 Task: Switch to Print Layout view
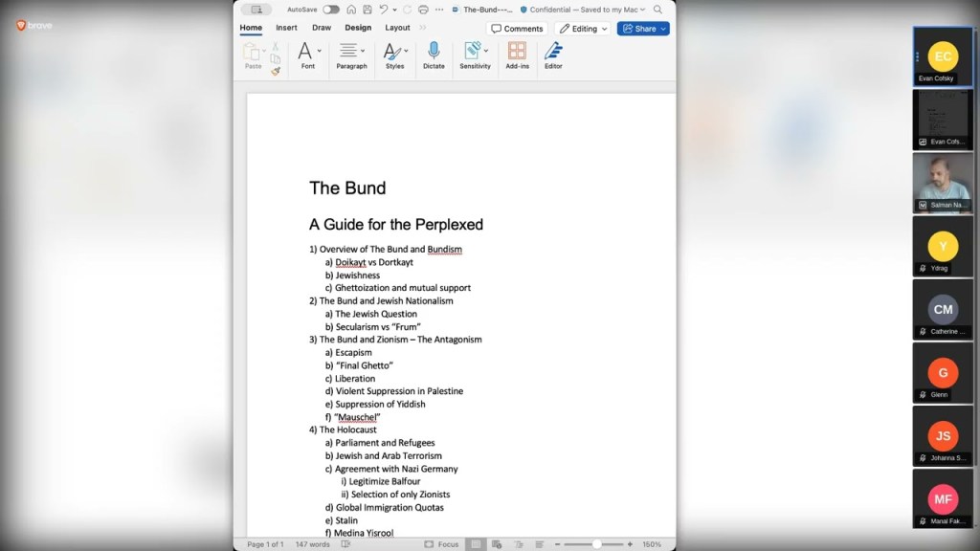click(x=476, y=544)
